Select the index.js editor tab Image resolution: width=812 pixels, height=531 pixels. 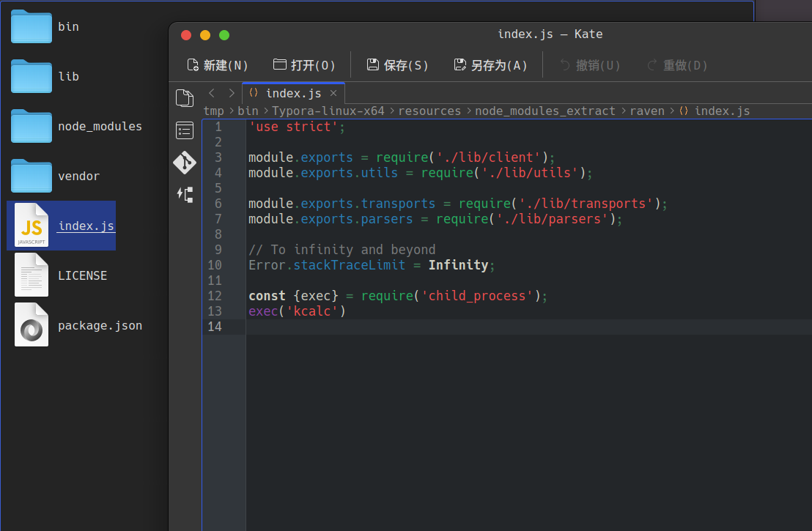pos(292,93)
